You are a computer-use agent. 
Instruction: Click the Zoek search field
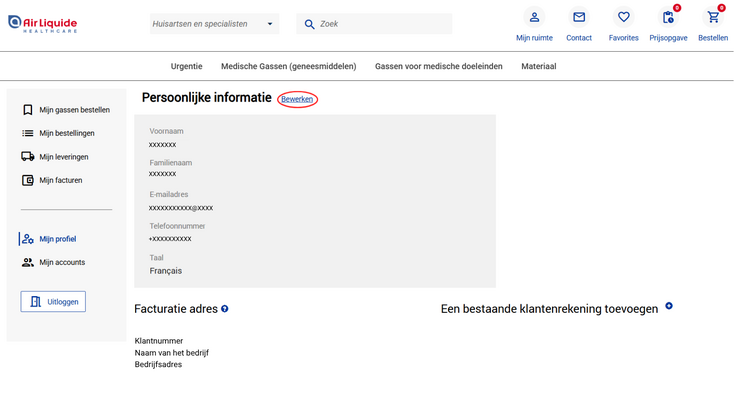tap(374, 24)
